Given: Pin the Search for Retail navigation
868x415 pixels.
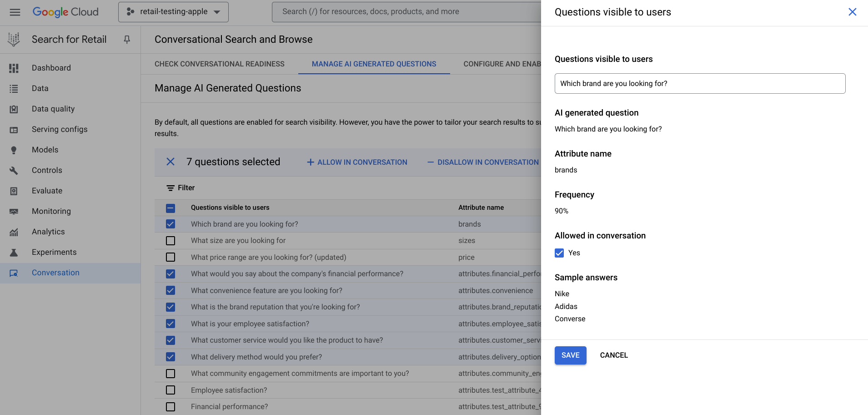Looking at the screenshot, I should [x=126, y=40].
